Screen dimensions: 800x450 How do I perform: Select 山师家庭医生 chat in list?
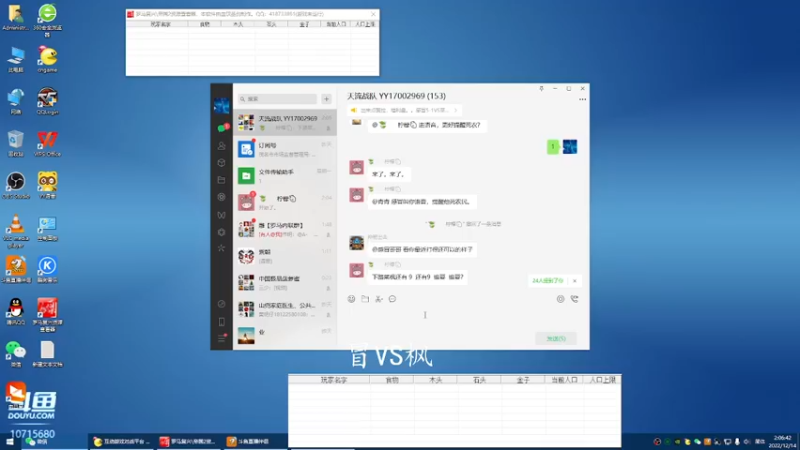coord(285,309)
